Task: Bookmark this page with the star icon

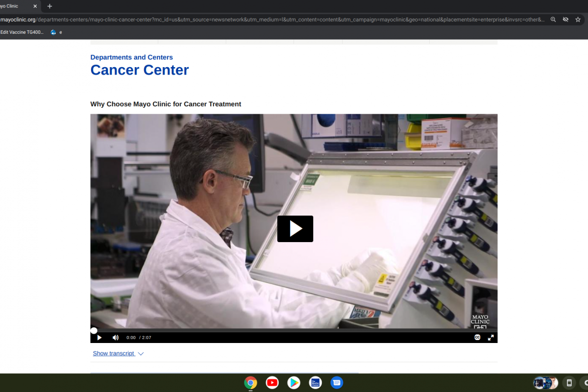Action: [578, 20]
